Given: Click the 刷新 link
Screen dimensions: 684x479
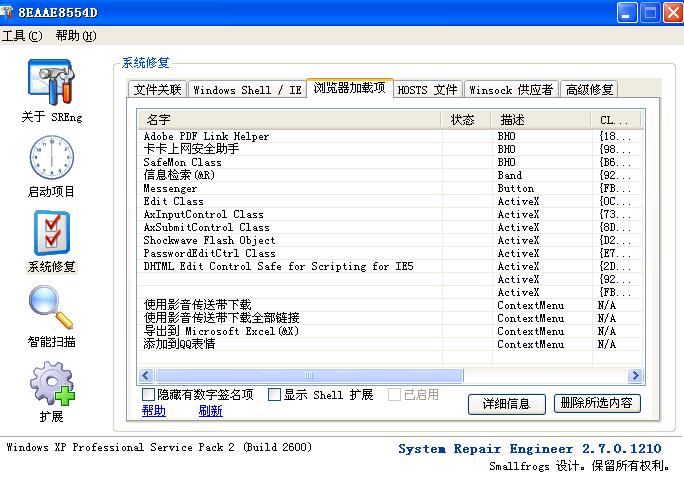Looking at the screenshot, I should click(x=211, y=411).
